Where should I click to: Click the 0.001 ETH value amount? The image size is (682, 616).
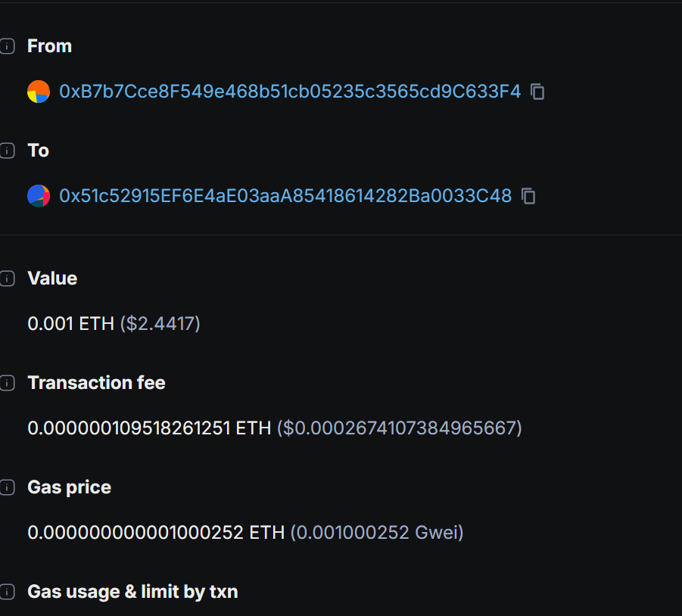tap(70, 324)
